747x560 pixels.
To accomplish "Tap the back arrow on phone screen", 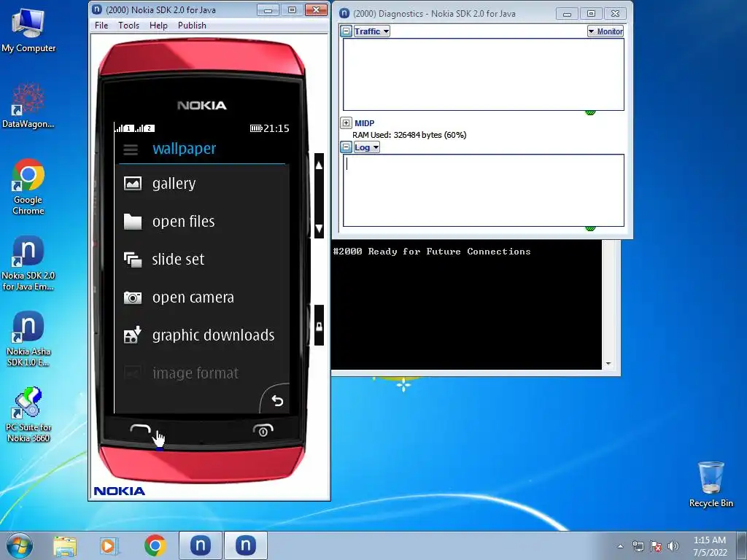I will [277, 400].
